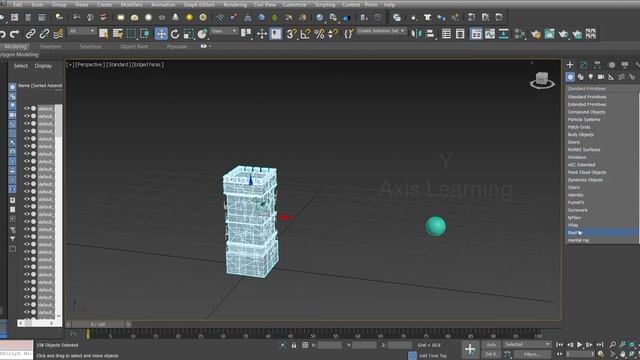Toggle Spinner Snap
The width and height of the screenshot is (640, 360).
coord(333,34)
